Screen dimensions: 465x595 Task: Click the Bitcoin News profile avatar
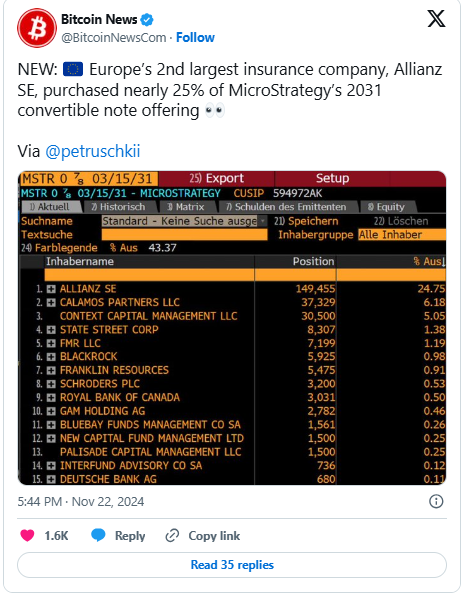[x=37, y=28]
